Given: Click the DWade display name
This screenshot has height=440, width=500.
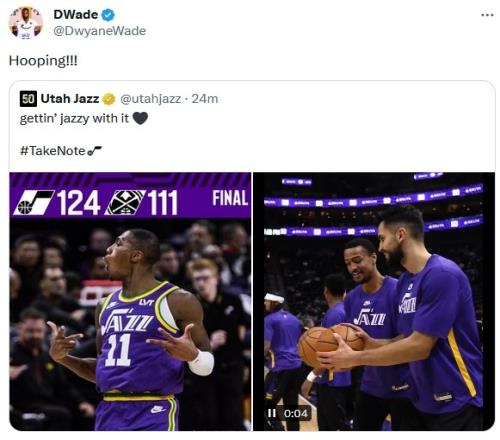Looking at the screenshot, I should [76, 15].
